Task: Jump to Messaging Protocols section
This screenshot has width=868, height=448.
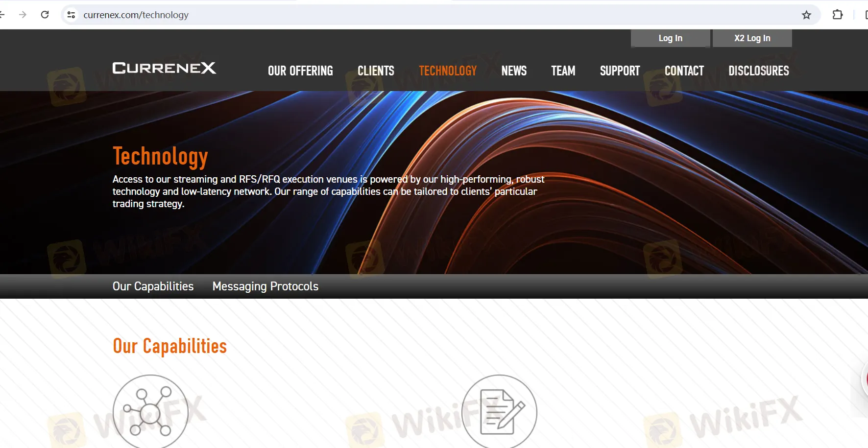Action: click(265, 286)
